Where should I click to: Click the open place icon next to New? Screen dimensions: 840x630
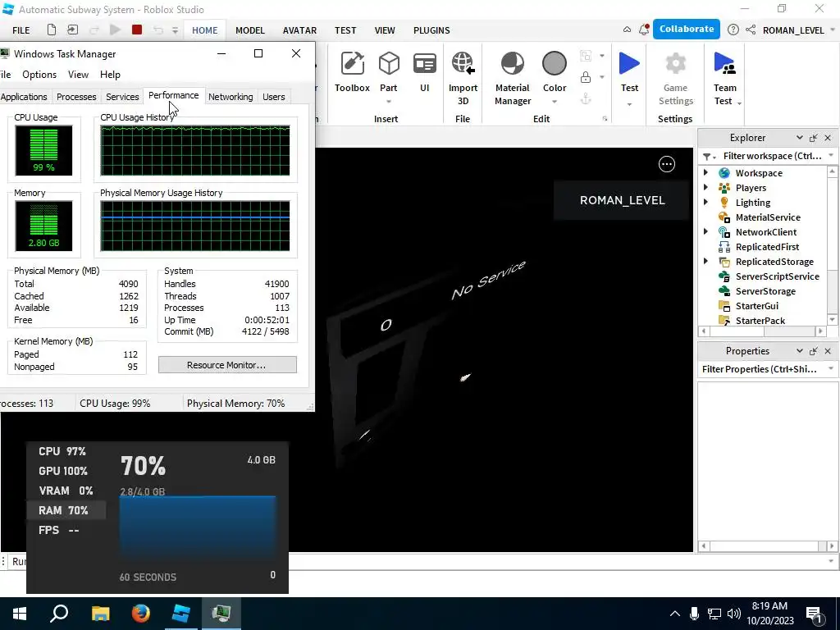(72, 30)
